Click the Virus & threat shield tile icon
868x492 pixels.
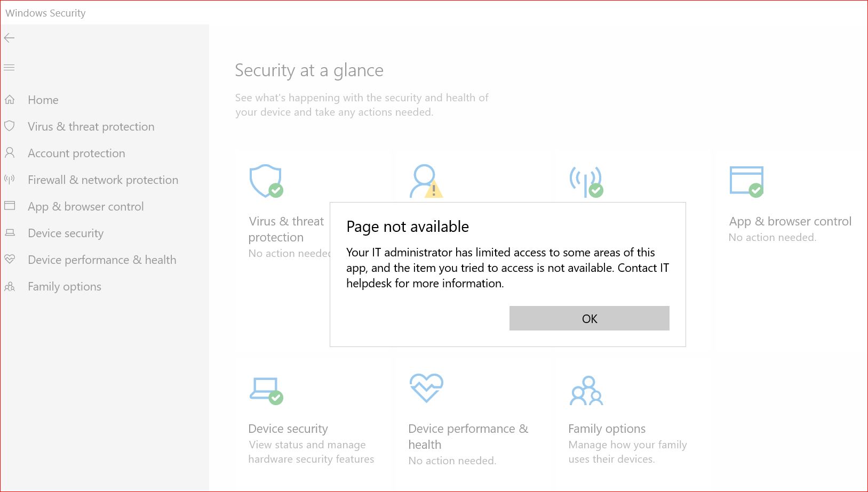[266, 181]
